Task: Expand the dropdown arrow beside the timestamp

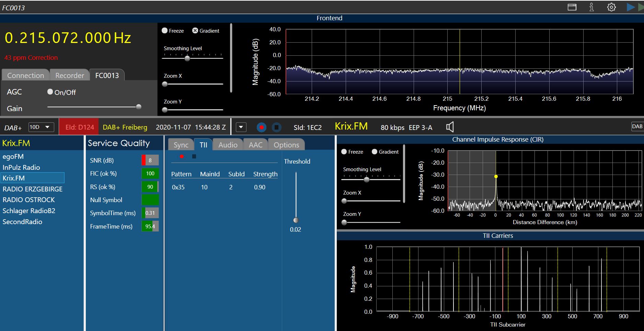Action: click(x=241, y=128)
